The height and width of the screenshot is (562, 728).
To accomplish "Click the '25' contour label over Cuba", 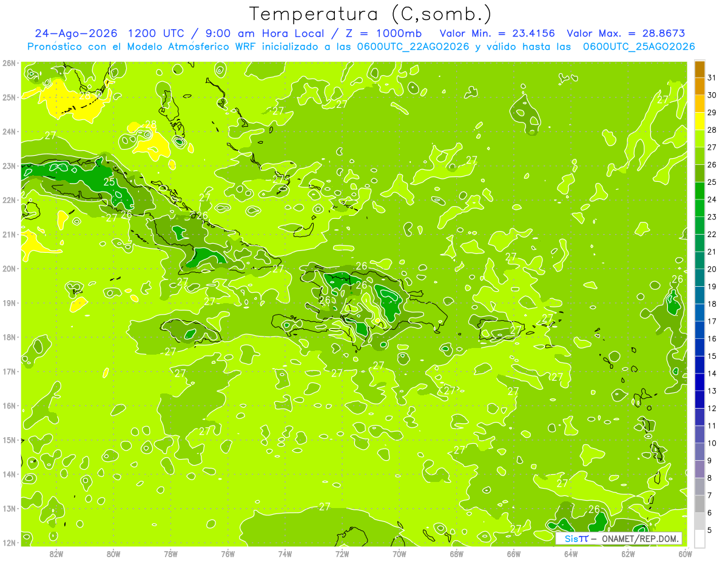I will point(110,181).
